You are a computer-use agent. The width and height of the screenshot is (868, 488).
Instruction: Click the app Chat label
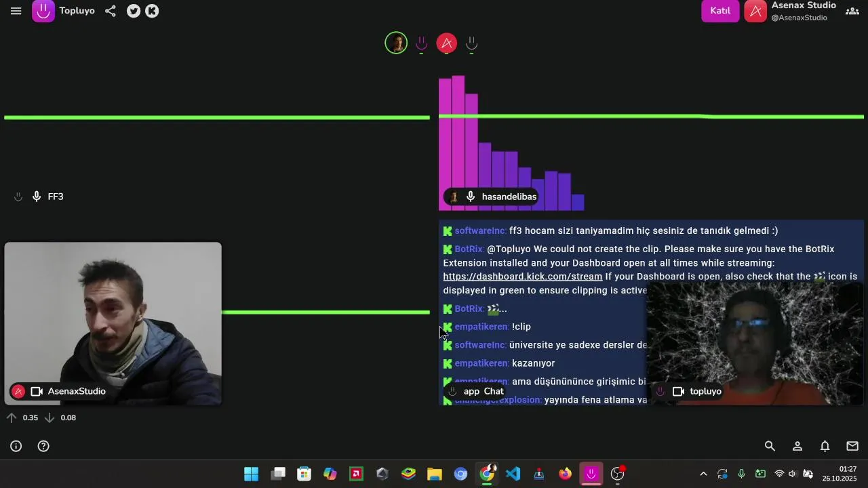484,391
